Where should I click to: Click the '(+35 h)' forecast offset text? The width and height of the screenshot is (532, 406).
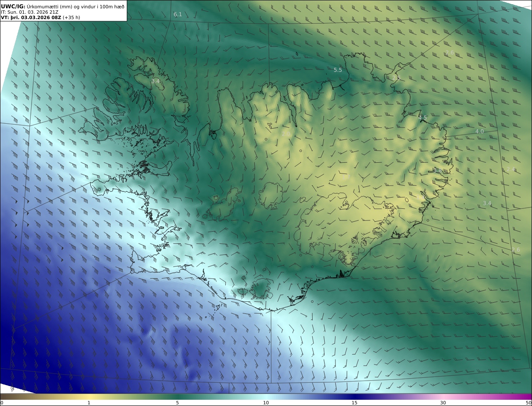click(71, 17)
